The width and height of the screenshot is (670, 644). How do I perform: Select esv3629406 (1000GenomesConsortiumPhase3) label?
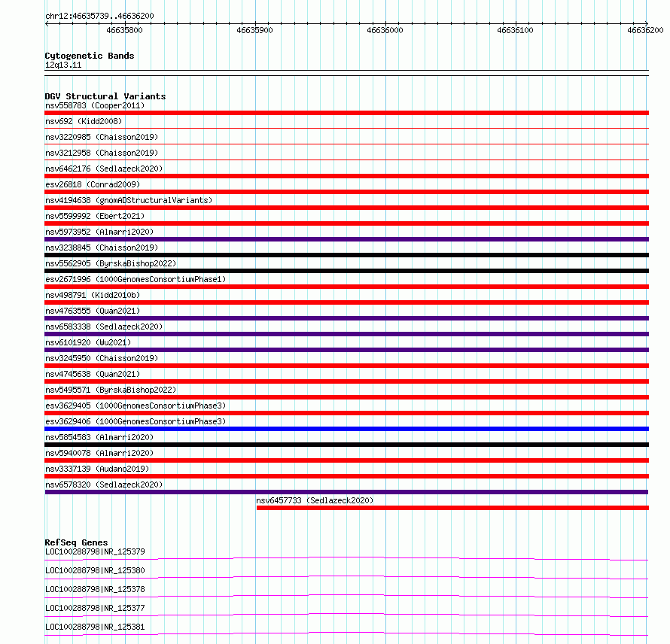[136, 421]
